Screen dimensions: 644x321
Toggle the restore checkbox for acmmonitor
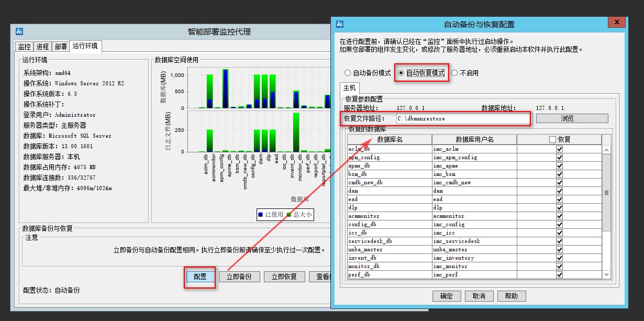559,216
